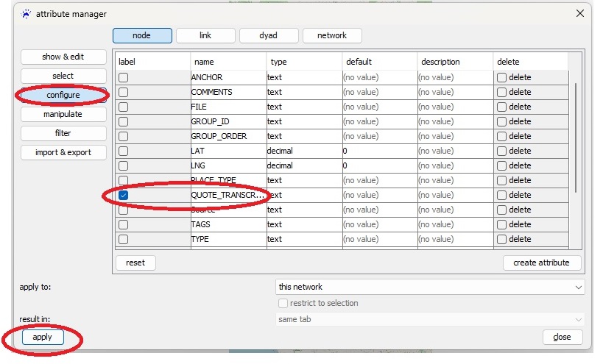Open the show & edit section
The width and height of the screenshot is (603, 364).
[63, 57]
